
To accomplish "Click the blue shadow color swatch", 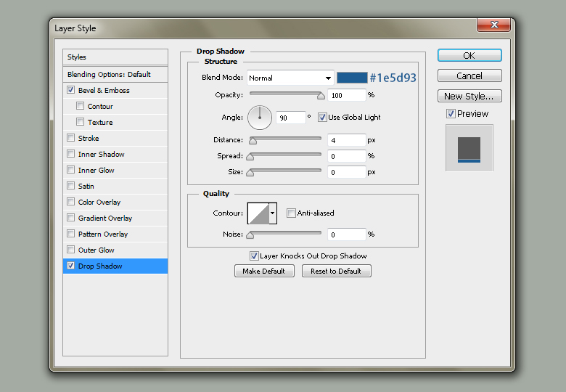I will point(352,78).
